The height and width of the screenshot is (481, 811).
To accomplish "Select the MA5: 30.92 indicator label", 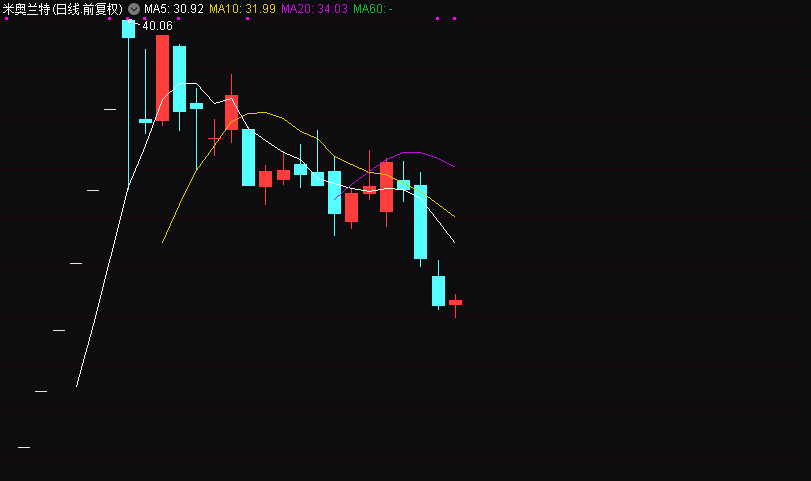I will (174, 8).
